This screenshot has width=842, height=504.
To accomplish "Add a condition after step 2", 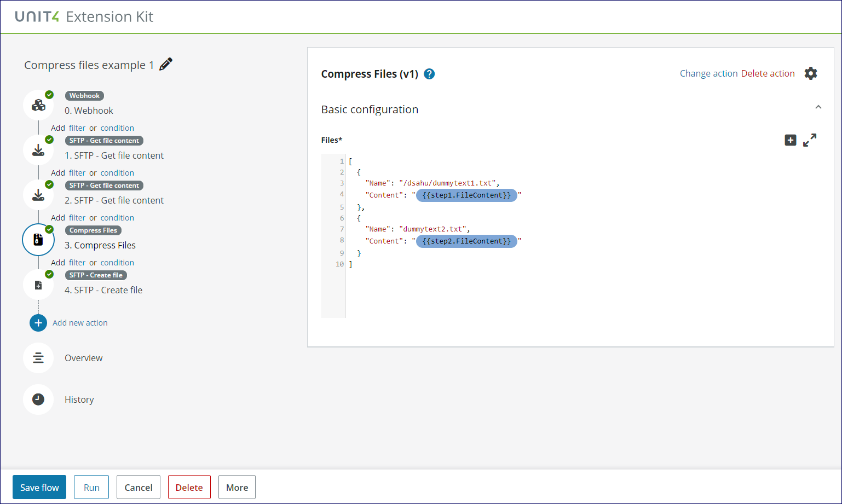I will (117, 217).
